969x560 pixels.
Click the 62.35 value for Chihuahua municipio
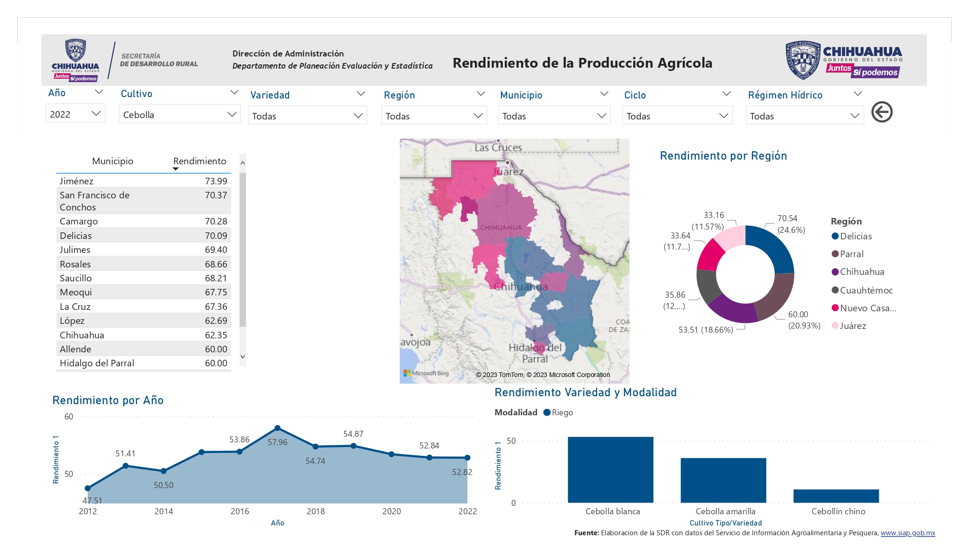(x=216, y=335)
